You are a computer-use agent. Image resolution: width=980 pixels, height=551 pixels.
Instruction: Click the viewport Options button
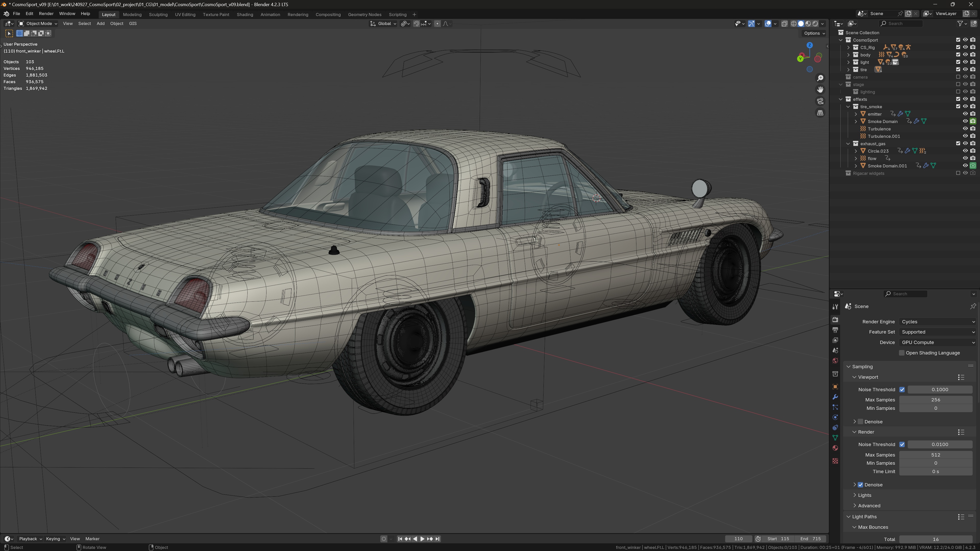[x=814, y=33]
